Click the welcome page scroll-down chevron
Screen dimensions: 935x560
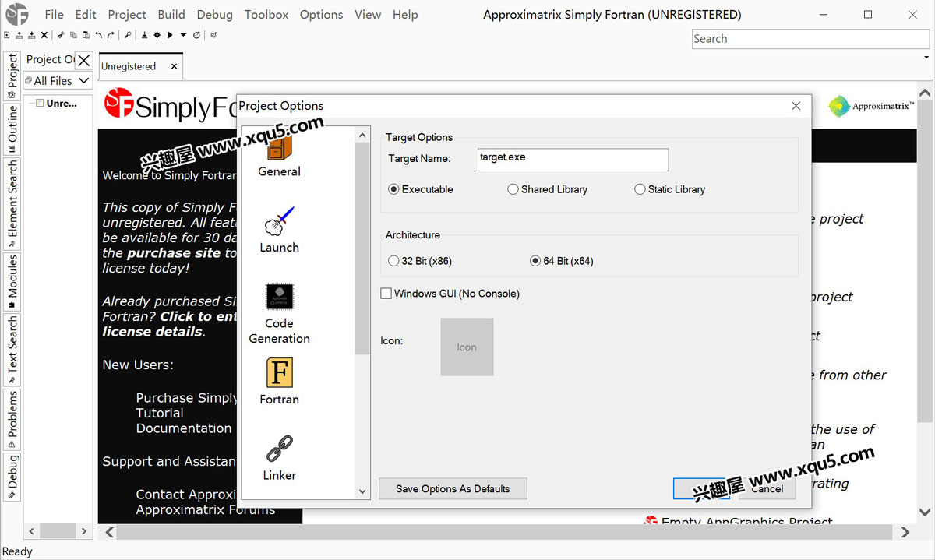[925, 512]
